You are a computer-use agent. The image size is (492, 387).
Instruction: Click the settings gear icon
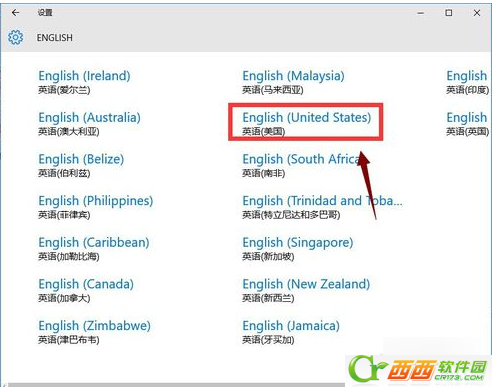(x=16, y=37)
